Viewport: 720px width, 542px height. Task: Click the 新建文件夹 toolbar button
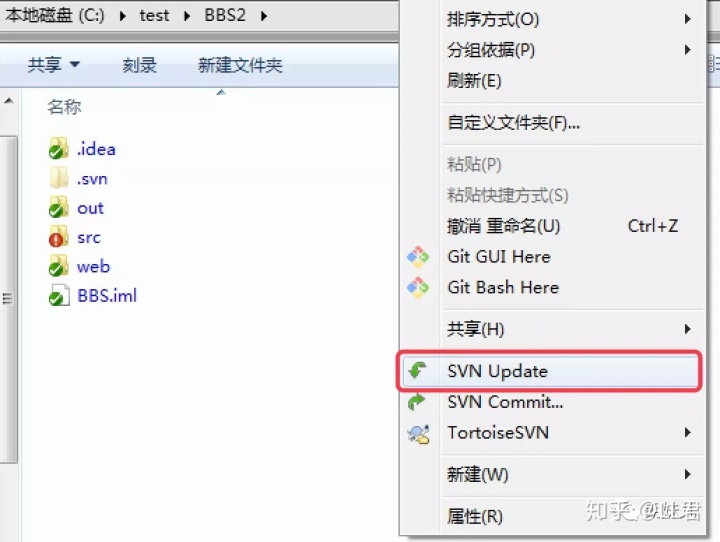click(x=240, y=65)
